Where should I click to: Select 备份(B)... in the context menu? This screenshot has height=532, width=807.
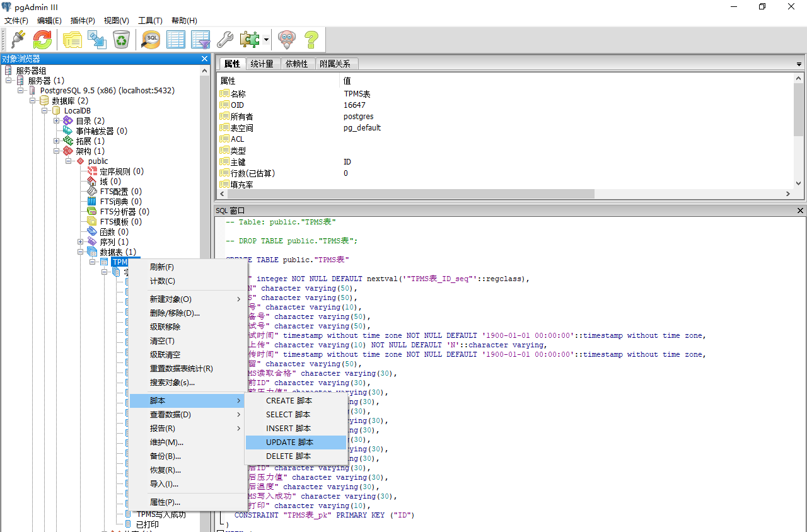pyautogui.click(x=188, y=456)
